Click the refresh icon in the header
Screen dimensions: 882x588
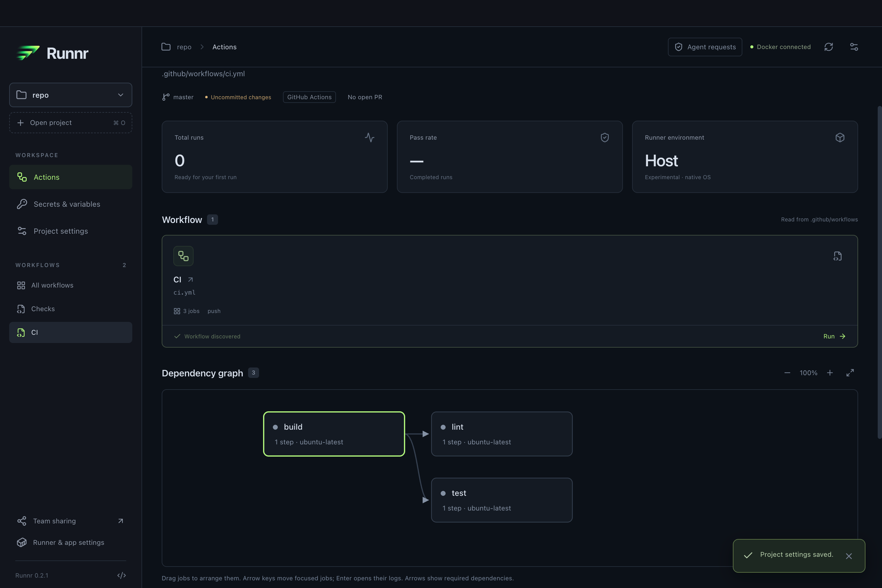[x=828, y=47]
